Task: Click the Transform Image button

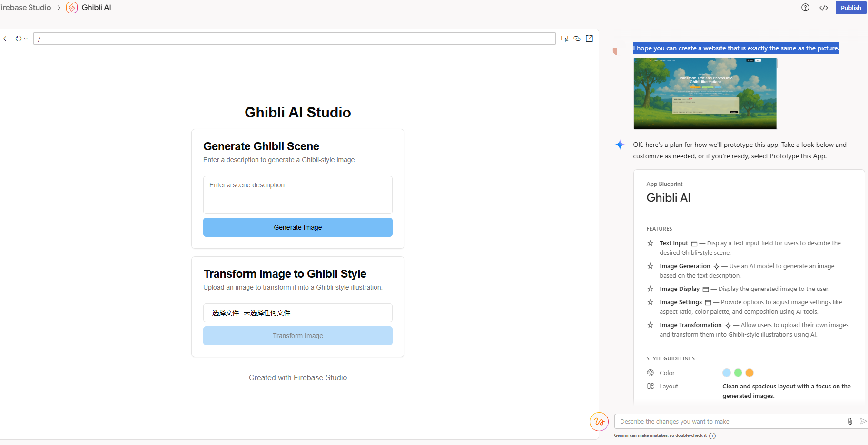Action: [x=298, y=336]
